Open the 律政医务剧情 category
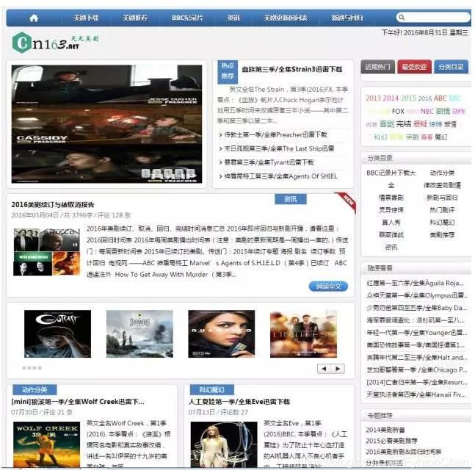 pos(442,186)
